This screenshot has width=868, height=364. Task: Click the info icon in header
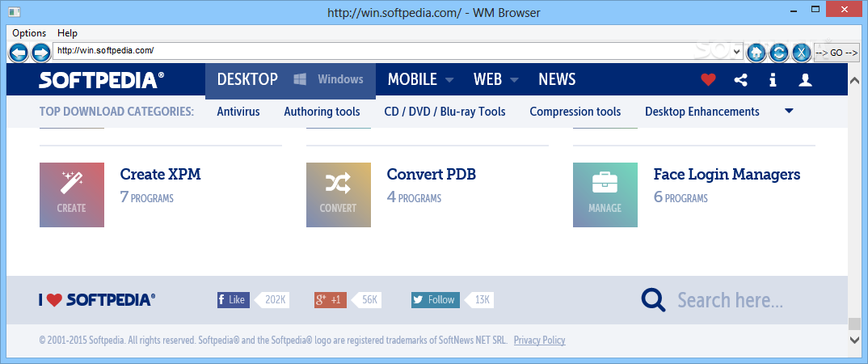tap(773, 80)
